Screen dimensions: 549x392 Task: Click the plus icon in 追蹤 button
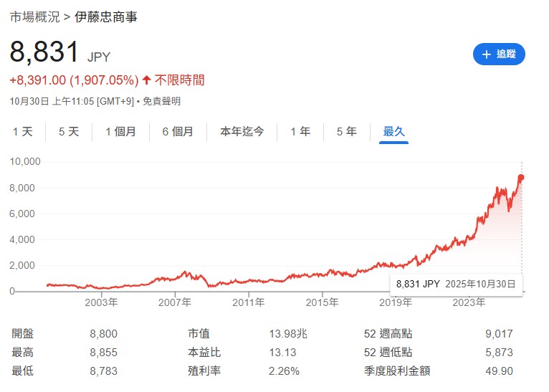(x=487, y=54)
